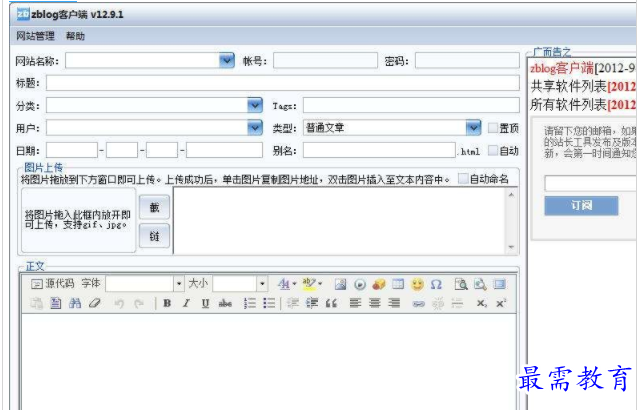Viewport: 640px width, 410px height.
Task: Align text left
Action: (355, 303)
